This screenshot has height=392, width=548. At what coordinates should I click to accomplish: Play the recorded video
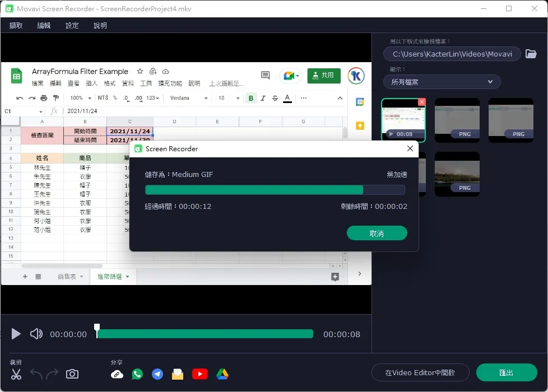pyautogui.click(x=16, y=334)
